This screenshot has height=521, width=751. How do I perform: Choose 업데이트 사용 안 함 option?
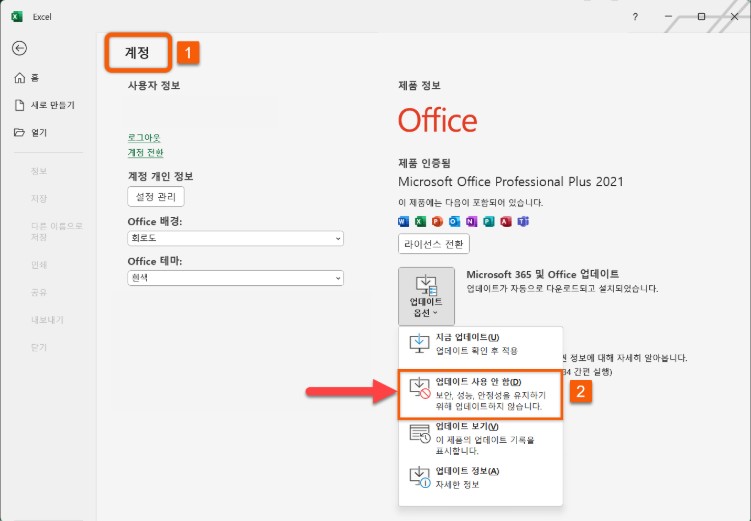click(x=480, y=395)
